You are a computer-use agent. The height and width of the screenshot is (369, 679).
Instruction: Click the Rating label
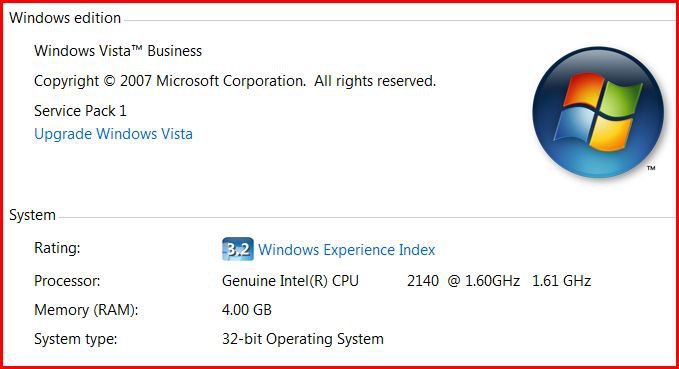(57, 248)
